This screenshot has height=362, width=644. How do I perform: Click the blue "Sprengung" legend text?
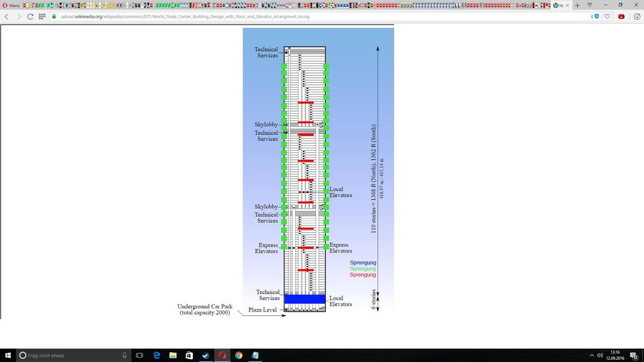(x=363, y=263)
